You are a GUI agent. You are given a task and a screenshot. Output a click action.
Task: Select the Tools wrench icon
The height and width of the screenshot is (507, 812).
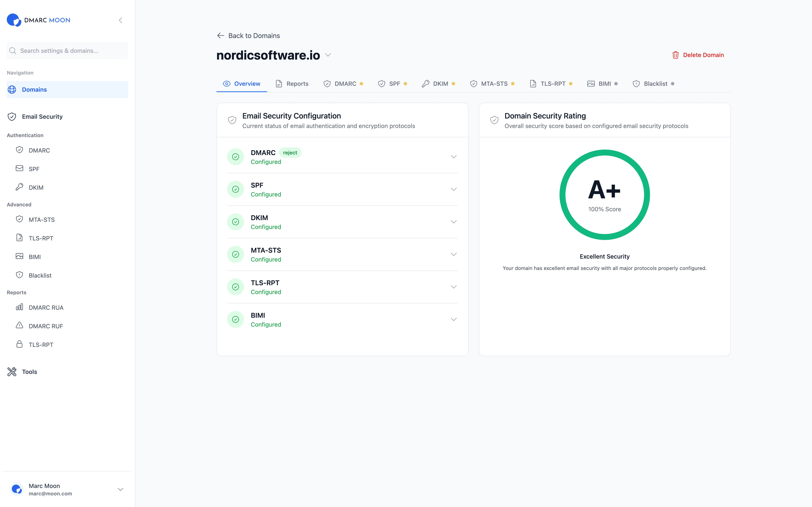[12, 372]
